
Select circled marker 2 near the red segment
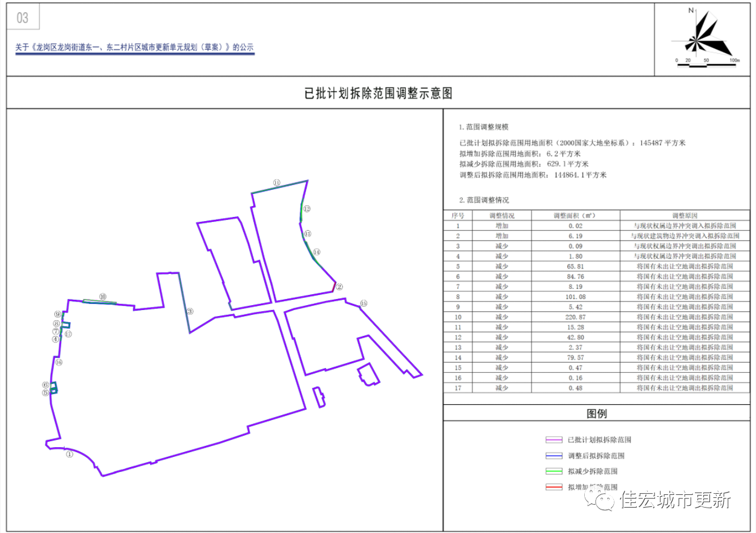(339, 287)
